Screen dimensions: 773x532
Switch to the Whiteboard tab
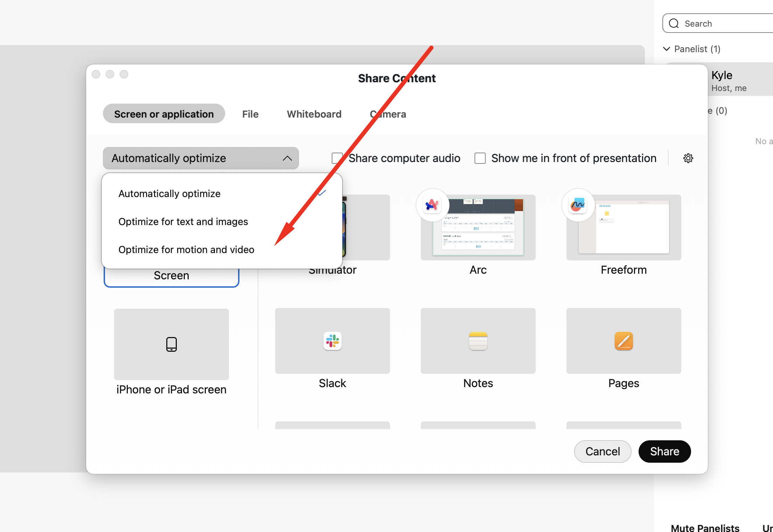[314, 114]
